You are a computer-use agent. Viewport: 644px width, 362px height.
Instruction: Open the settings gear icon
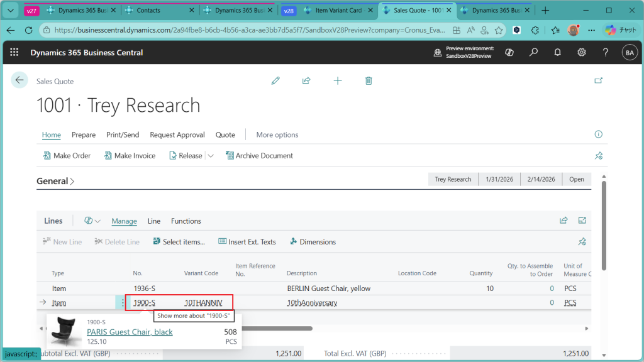pos(582,53)
